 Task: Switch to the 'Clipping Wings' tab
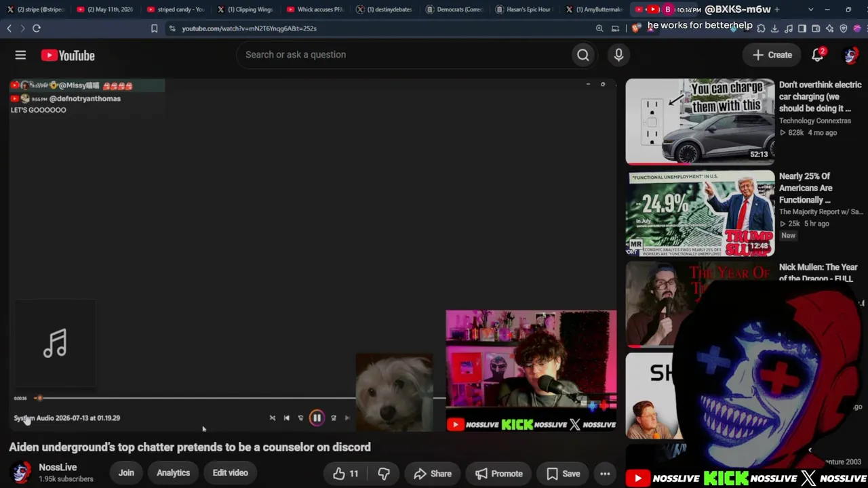(x=245, y=9)
